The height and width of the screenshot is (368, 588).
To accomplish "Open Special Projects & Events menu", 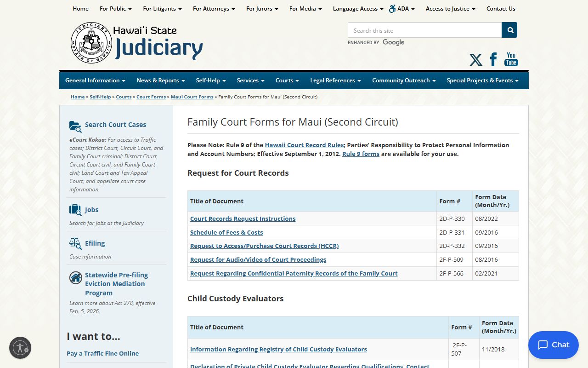I will [x=482, y=80].
